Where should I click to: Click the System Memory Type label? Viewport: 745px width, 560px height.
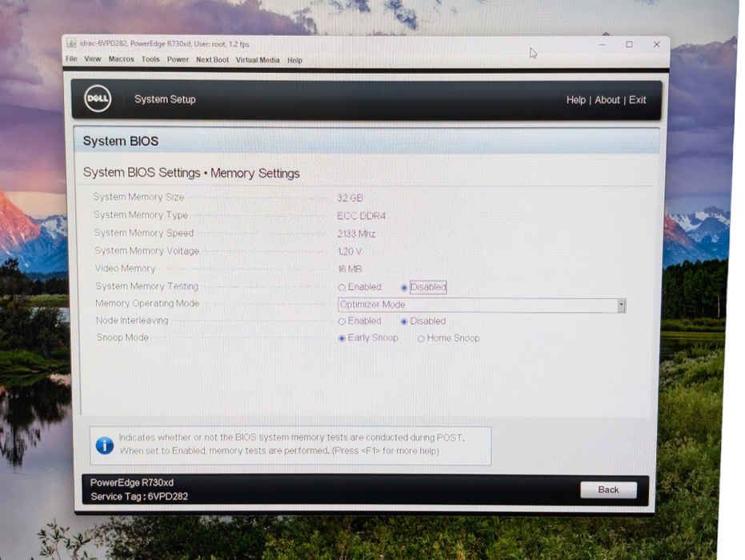(141, 215)
